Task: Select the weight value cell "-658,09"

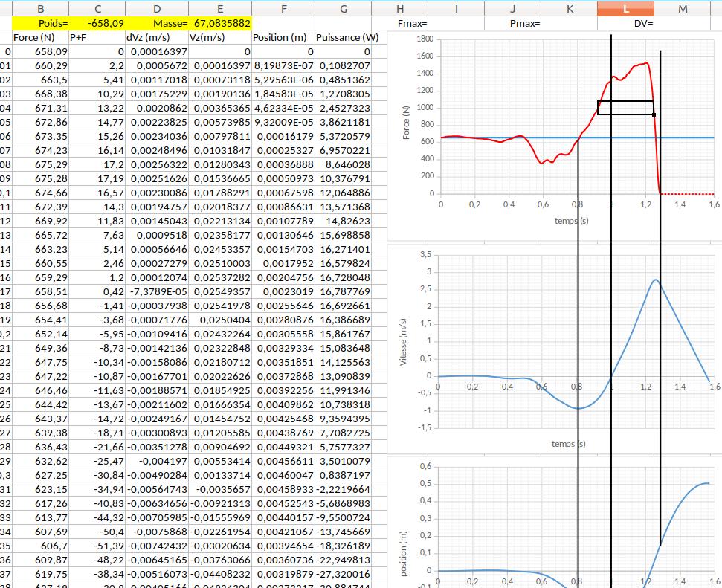Action: pos(97,23)
